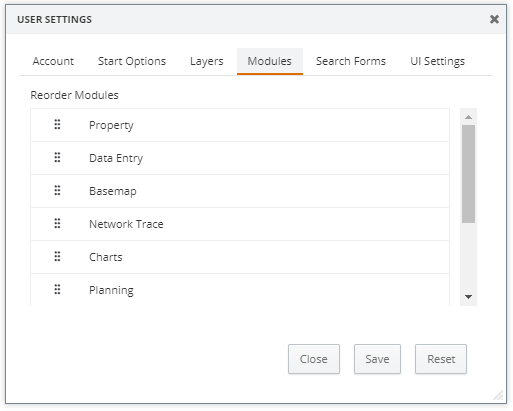Click the drag handle icon beside Data Entry

pyautogui.click(x=57, y=157)
